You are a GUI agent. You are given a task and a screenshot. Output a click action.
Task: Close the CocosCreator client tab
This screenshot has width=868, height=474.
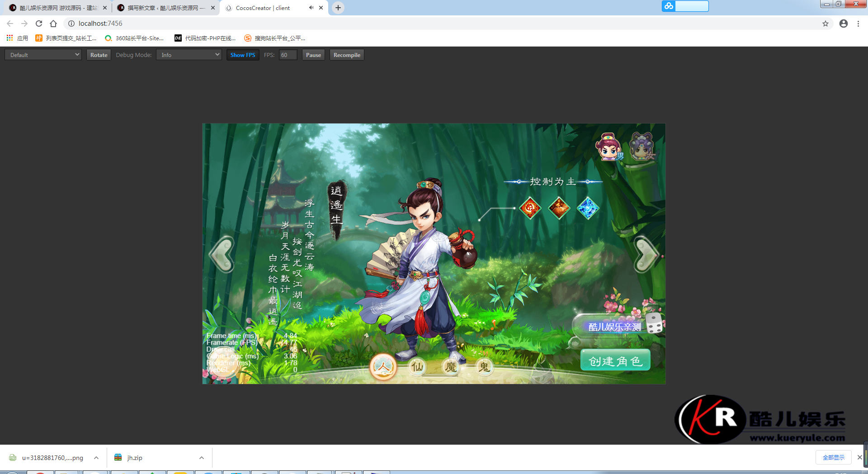[321, 8]
